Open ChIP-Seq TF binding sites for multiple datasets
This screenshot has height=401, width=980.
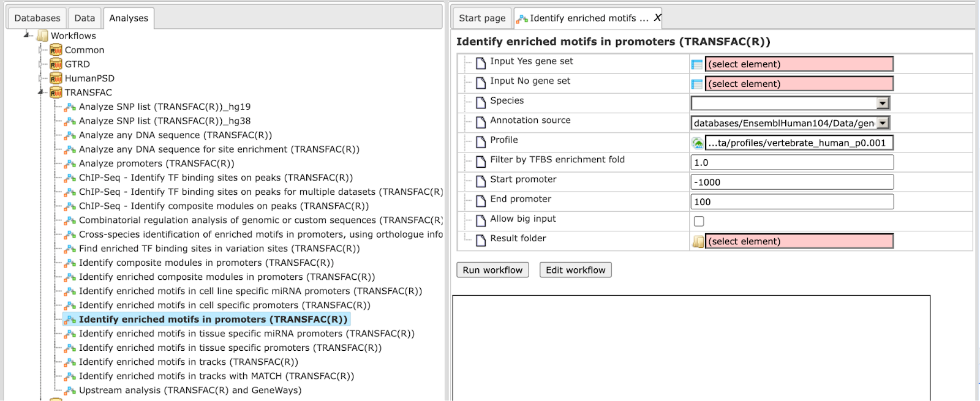tap(261, 192)
